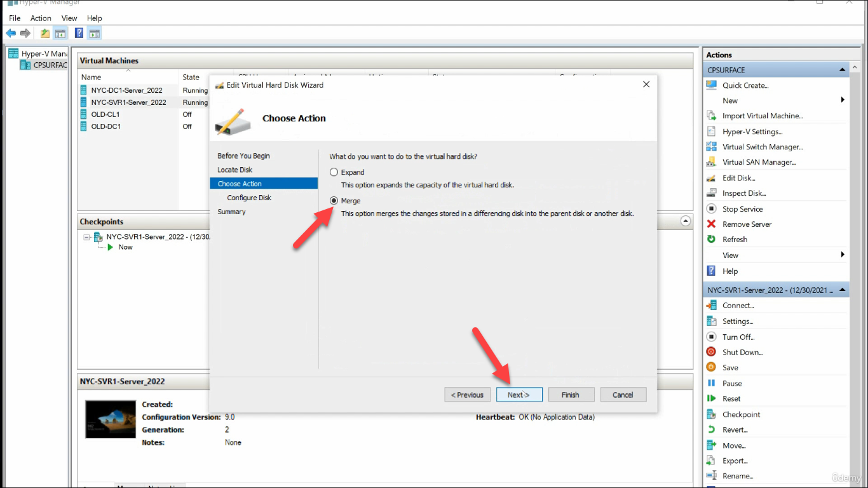868x488 pixels.
Task: Go to Configure Disk wizard step
Action: click(249, 198)
